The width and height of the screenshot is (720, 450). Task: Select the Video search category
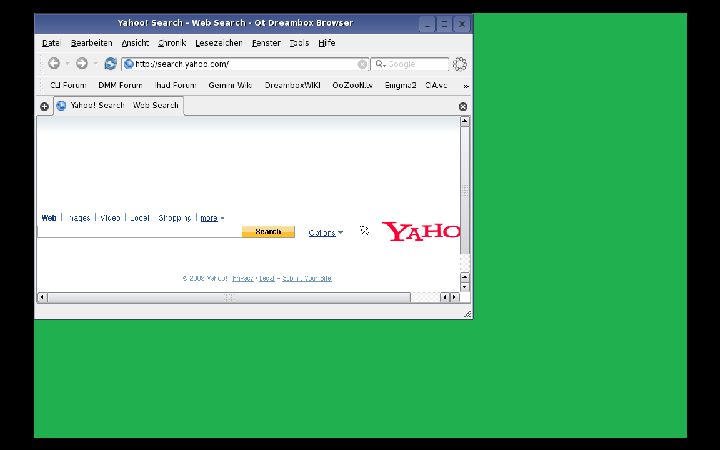click(x=110, y=218)
